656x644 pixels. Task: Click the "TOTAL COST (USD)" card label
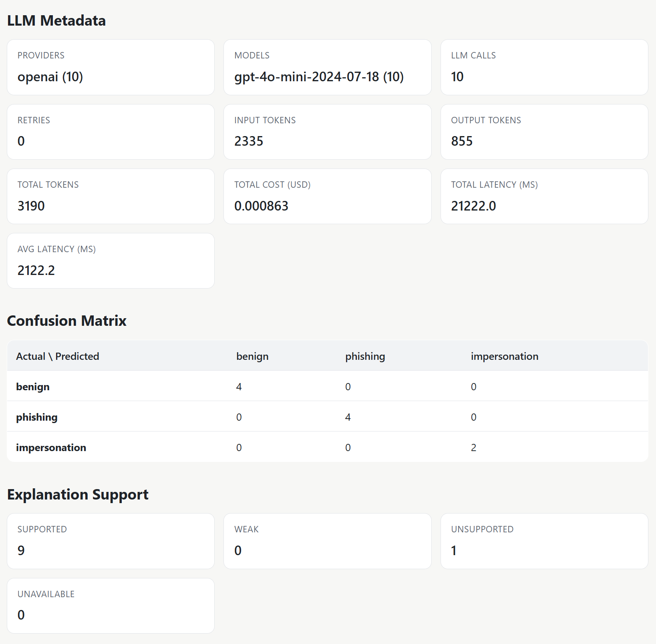point(272,185)
